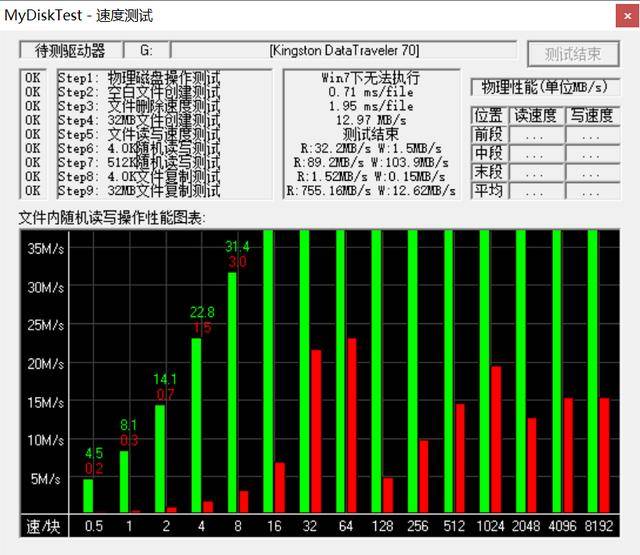The width and height of the screenshot is (640, 555).
Task: Click the green bar labeled 8.1
Action: 124,482
